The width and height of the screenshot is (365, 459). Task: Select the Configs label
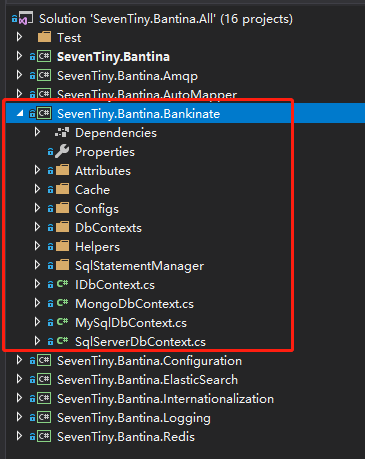[x=97, y=209]
